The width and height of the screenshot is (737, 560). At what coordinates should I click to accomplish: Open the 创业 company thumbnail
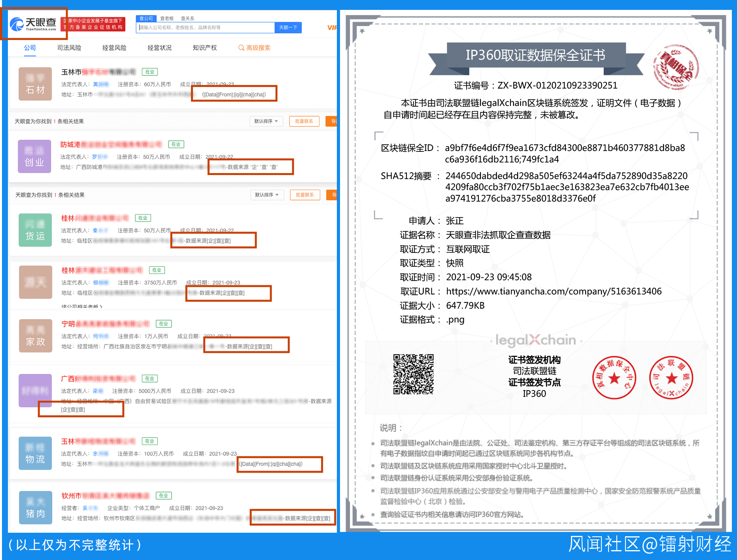click(x=34, y=156)
